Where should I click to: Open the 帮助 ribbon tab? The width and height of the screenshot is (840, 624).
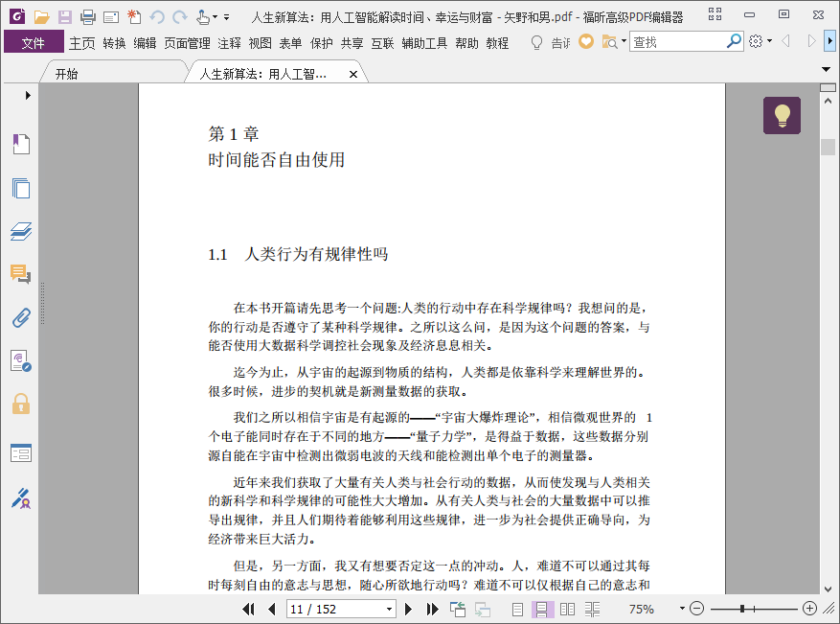[x=466, y=43]
